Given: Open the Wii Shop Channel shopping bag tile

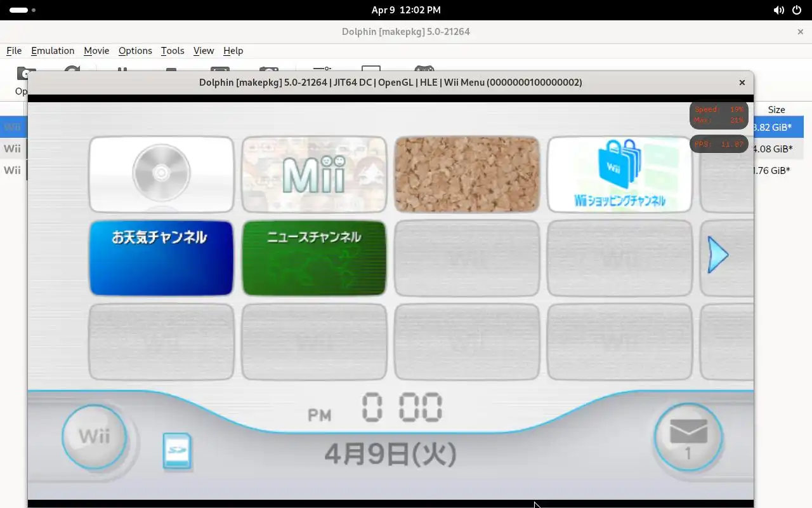Looking at the screenshot, I should 620,174.
